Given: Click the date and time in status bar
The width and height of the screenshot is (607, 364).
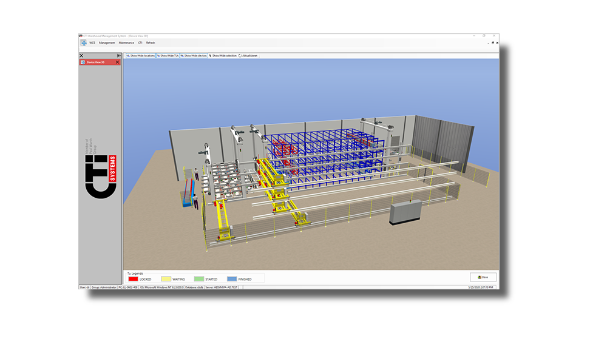Looking at the screenshot, I should point(481,288).
